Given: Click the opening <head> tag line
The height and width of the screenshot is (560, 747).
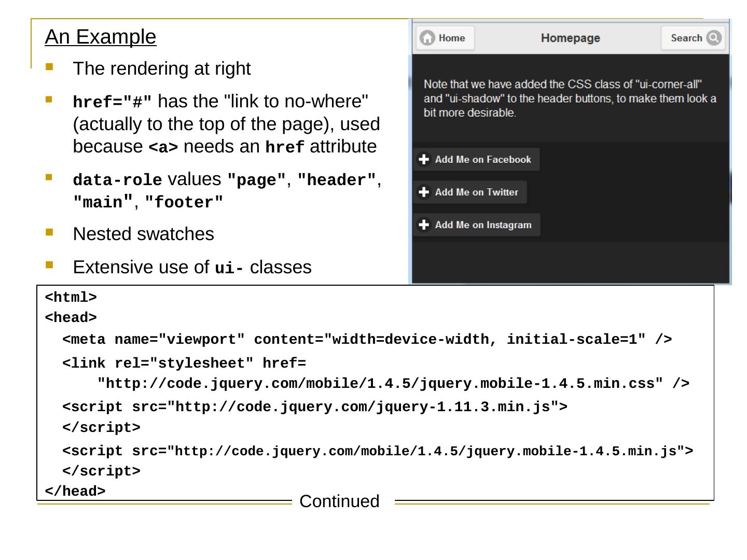Looking at the screenshot, I should [71, 317].
